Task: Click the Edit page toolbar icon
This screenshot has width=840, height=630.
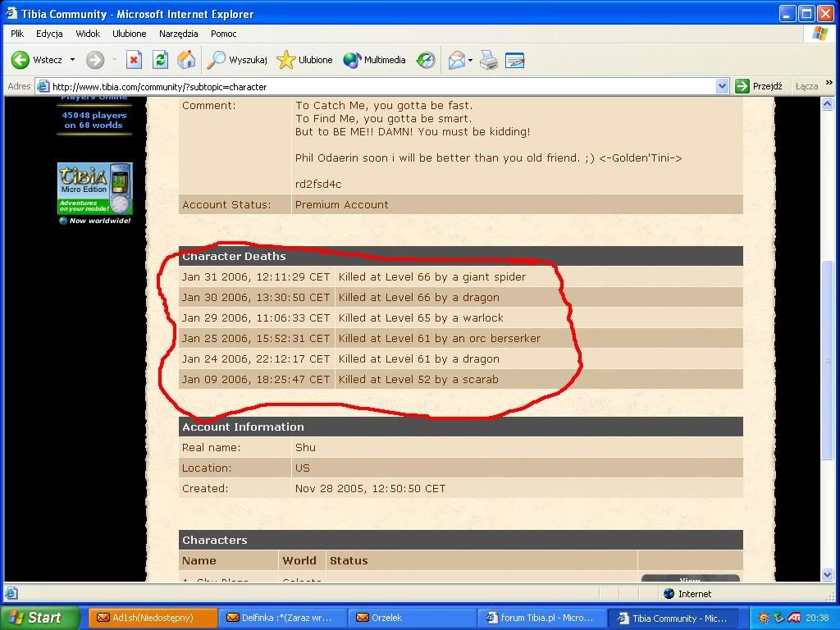Action: tap(515, 60)
